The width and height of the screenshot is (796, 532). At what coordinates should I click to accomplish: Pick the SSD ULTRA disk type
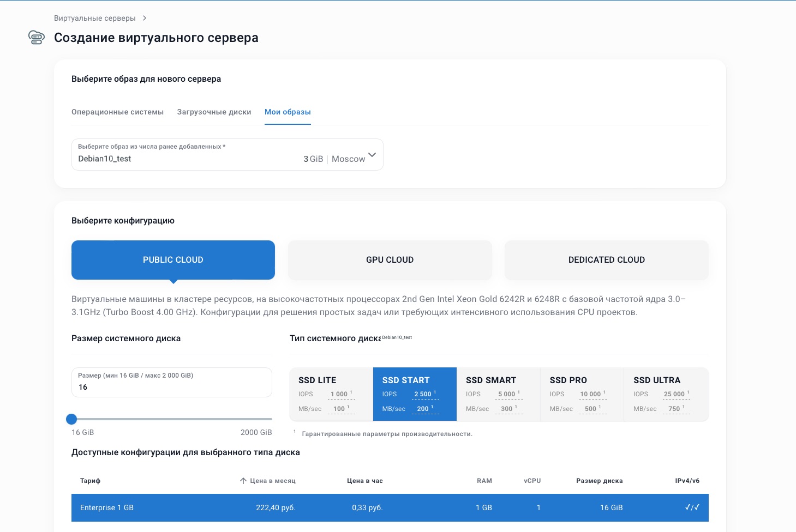pos(666,394)
